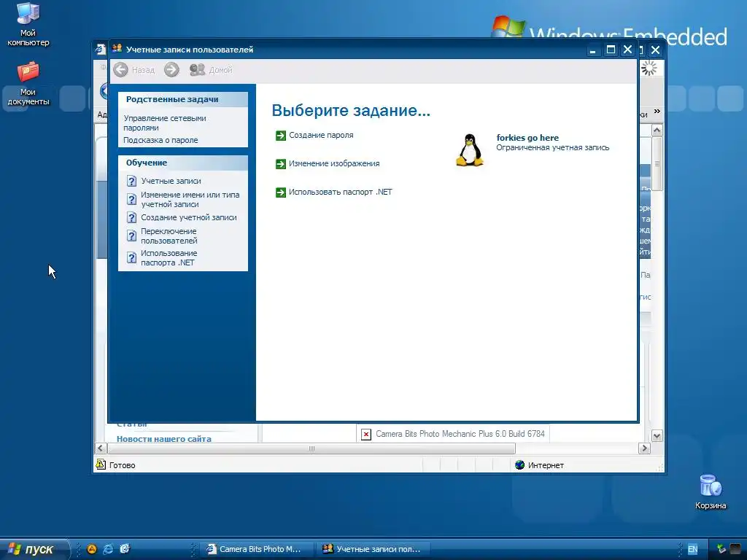747x560 pixels.
Task: Click the forkies go here account name
Action: coord(527,138)
